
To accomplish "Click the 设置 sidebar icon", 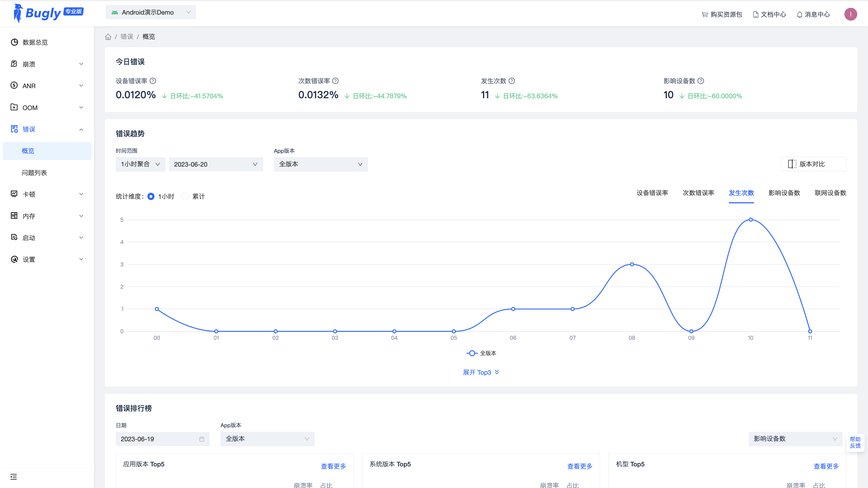I will [14, 259].
